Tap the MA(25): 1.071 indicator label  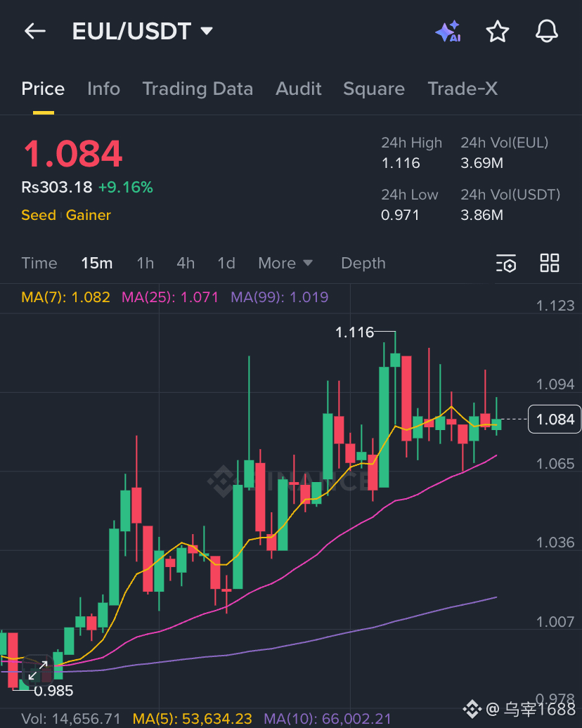point(170,297)
